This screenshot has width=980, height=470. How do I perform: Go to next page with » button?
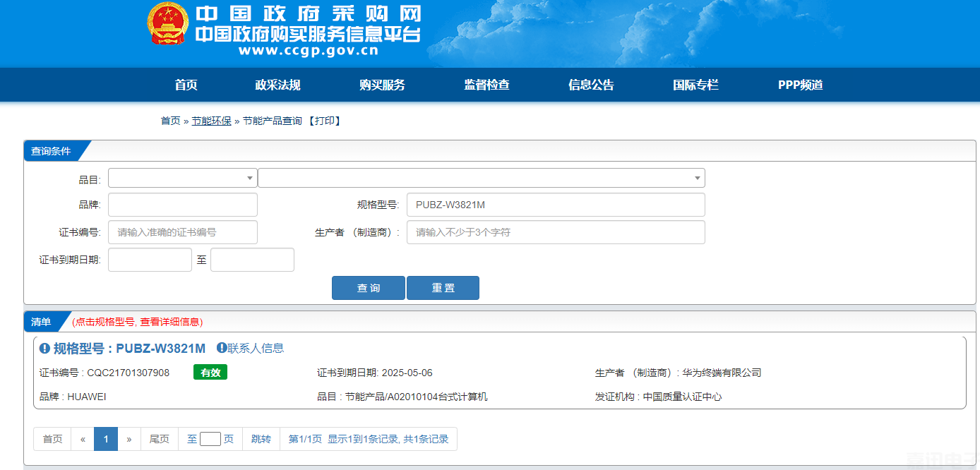[x=129, y=439]
